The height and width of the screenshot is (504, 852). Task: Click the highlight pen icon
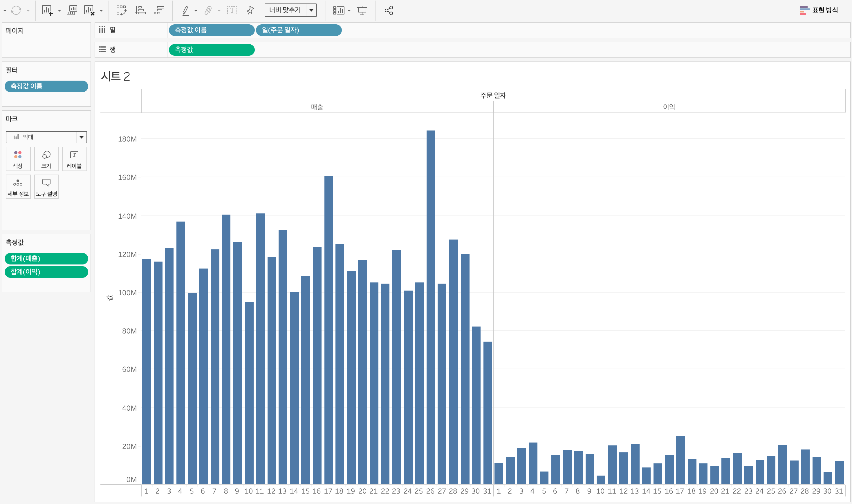(185, 10)
